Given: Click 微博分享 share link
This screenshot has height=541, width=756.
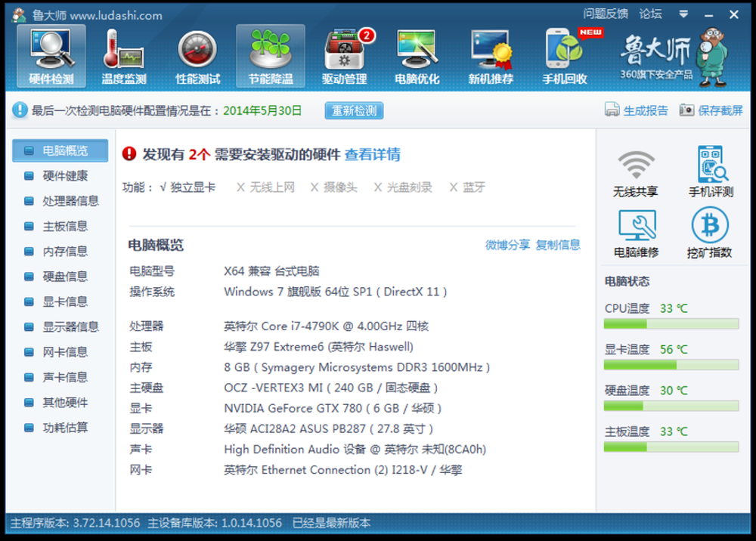Looking at the screenshot, I should pos(507,245).
